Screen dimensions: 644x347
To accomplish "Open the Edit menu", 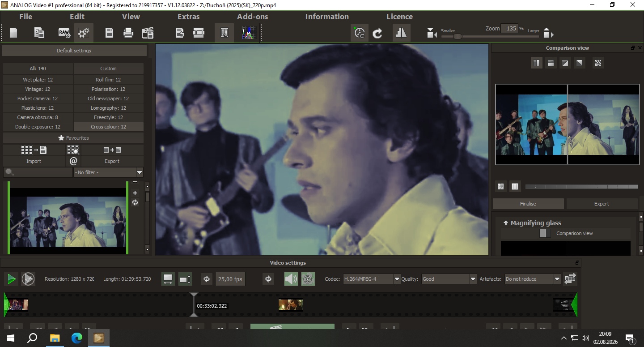I will pyautogui.click(x=77, y=17).
